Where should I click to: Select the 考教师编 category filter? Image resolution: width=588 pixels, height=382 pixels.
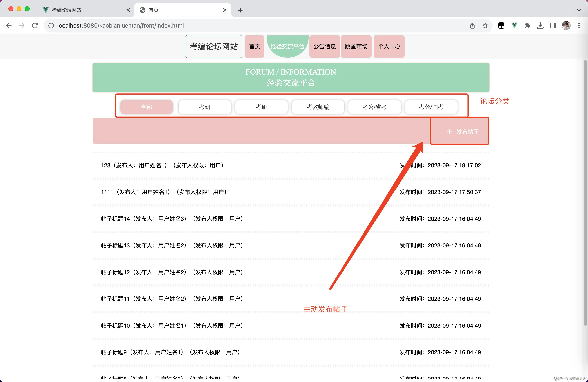[x=318, y=107]
